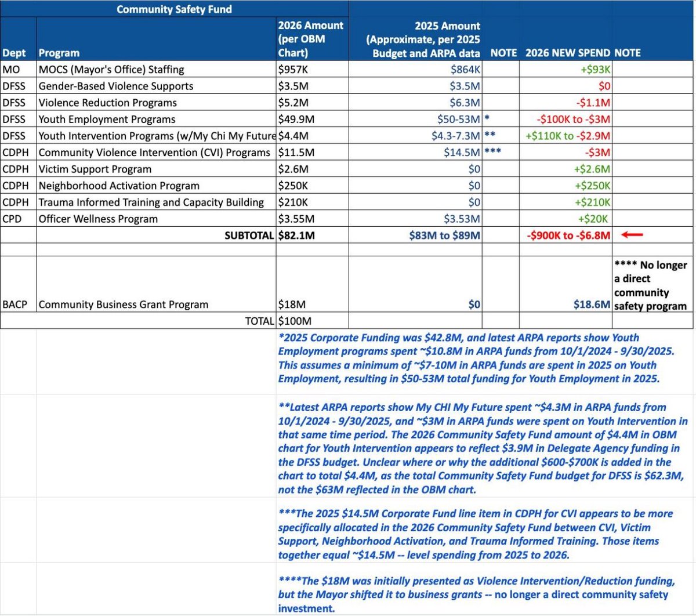696x616 pixels.
Task: Click the $3.55M cell
Action: pyautogui.click(x=312, y=219)
